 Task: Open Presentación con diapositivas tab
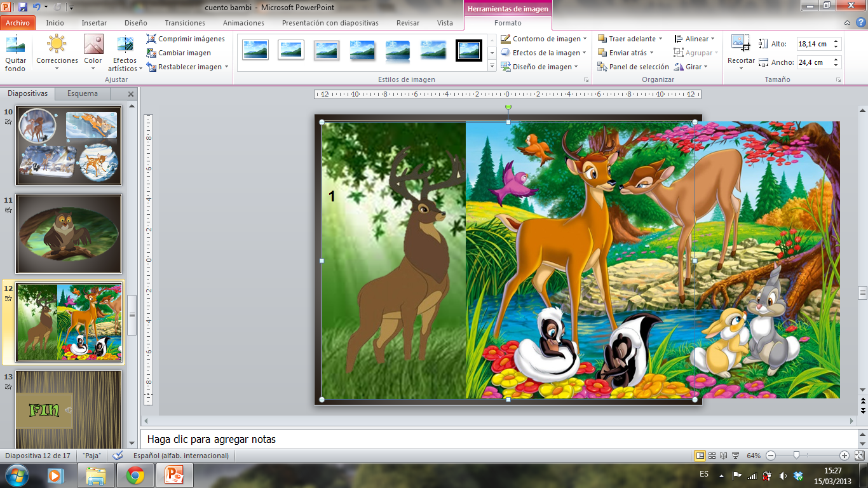330,23
